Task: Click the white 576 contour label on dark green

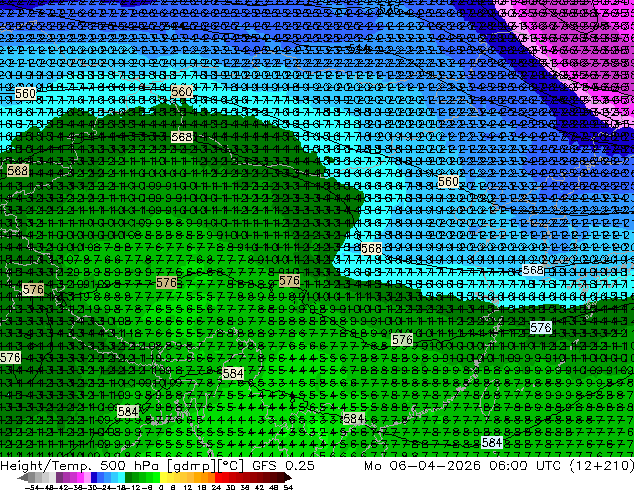Action: [x=541, y=327]
